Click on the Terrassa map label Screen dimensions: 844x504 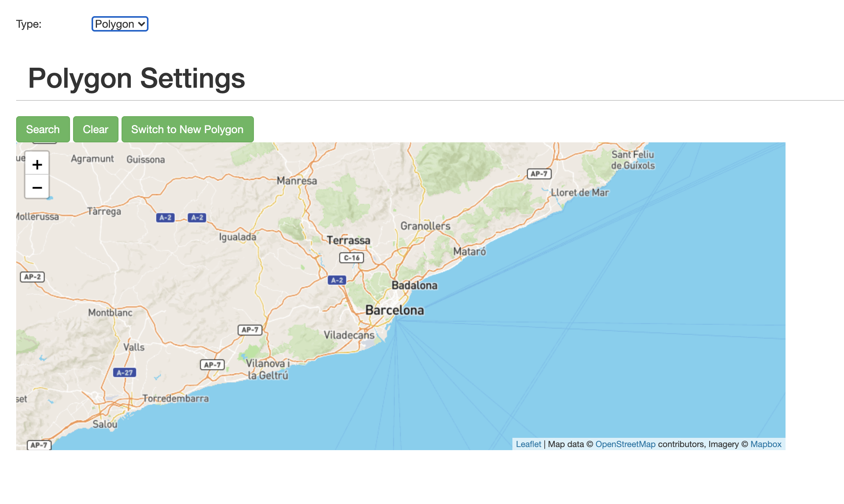tap(349, 240)
